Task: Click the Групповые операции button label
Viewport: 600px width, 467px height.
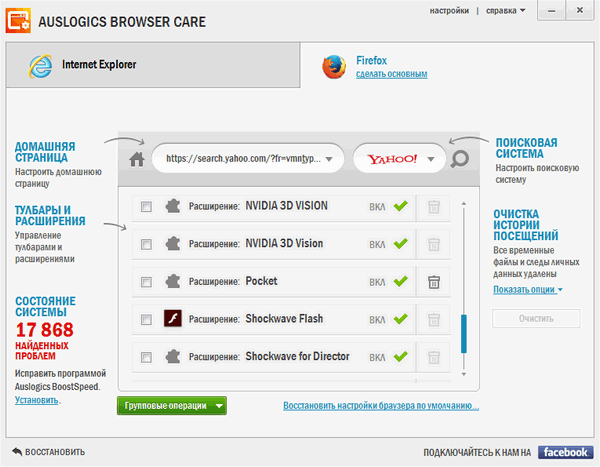Action: click(165, 406)
